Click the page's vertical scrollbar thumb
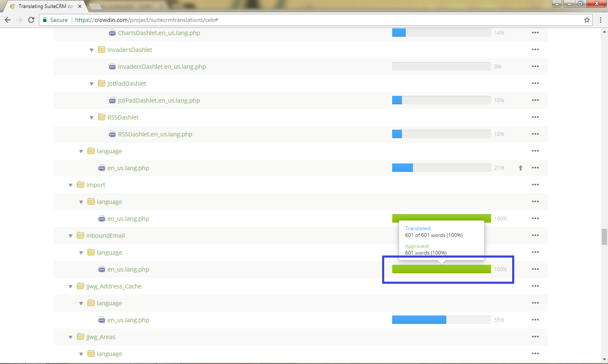 pos(604,237)
